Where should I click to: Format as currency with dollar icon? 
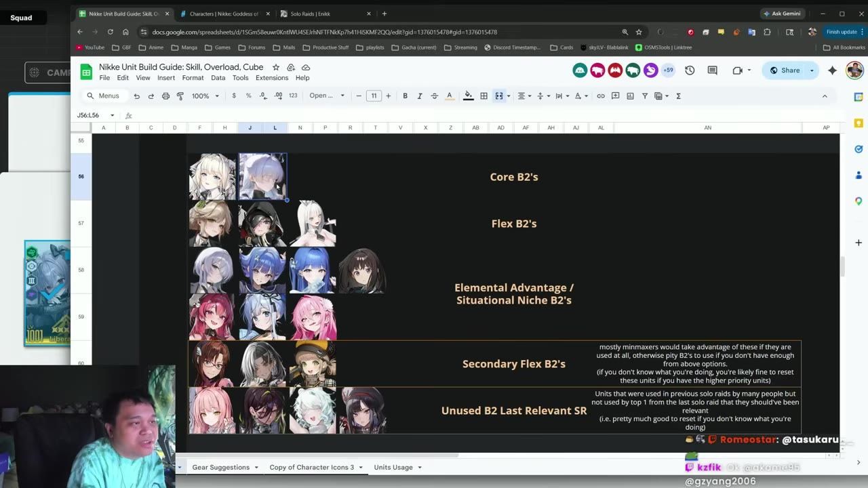(234, 96)
